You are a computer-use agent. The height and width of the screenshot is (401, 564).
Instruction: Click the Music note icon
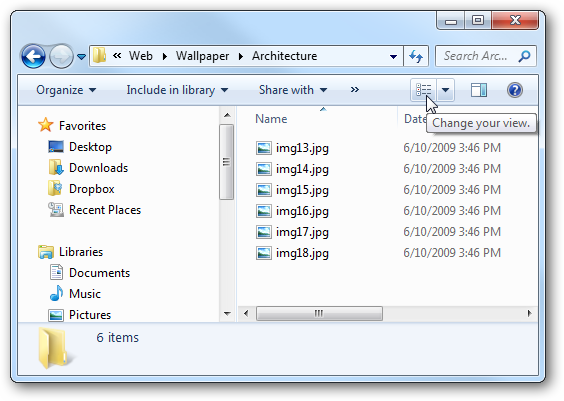coord(56,293)
